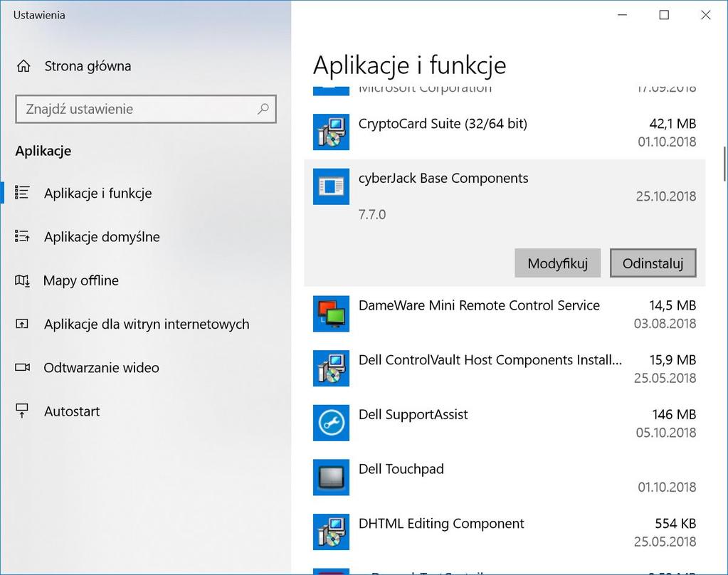Image resolution: width=728 pixels, height=575 pixels.
Task: Select Dell ControlVault Host Components entry
Action: click(x=505, y=369)
